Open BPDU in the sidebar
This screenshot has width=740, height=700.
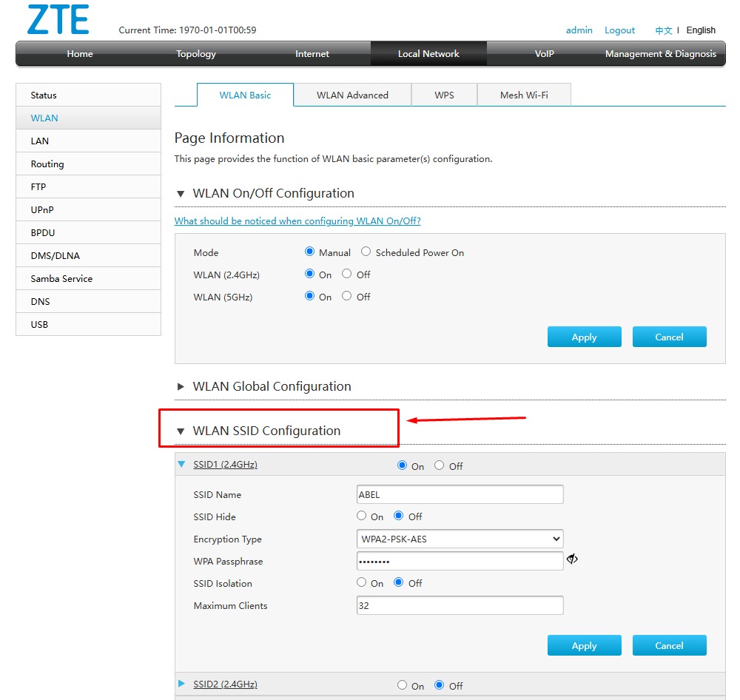88,232
